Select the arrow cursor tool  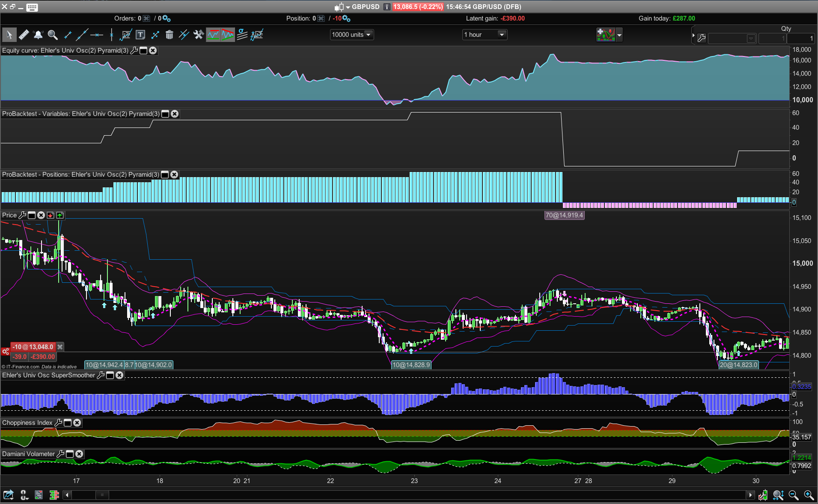coord(9,35)
